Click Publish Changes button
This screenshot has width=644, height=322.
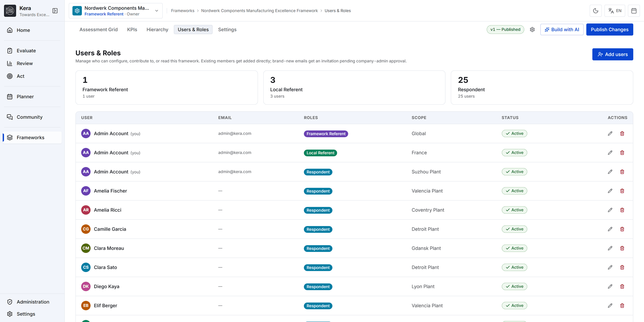[x=609, y=30]
